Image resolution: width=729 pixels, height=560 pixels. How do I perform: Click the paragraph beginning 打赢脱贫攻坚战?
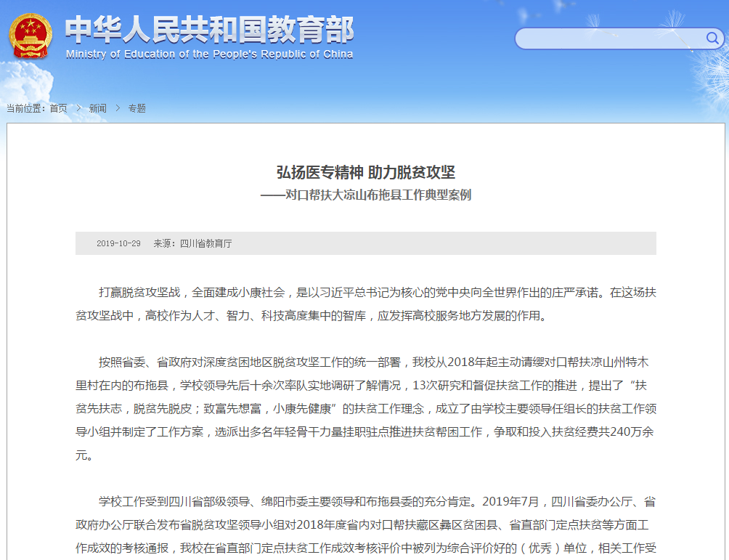pyautogui.click(x=365, y=304)
